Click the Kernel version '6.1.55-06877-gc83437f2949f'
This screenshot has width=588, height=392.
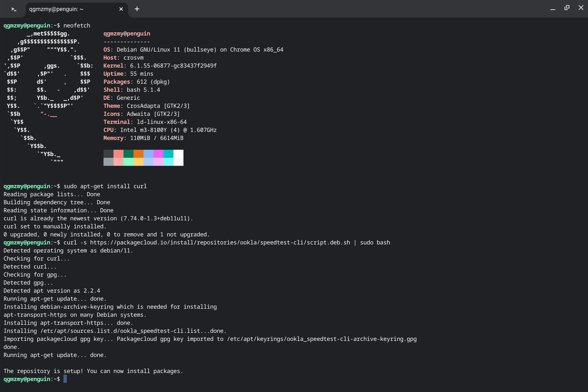[173, 65]
